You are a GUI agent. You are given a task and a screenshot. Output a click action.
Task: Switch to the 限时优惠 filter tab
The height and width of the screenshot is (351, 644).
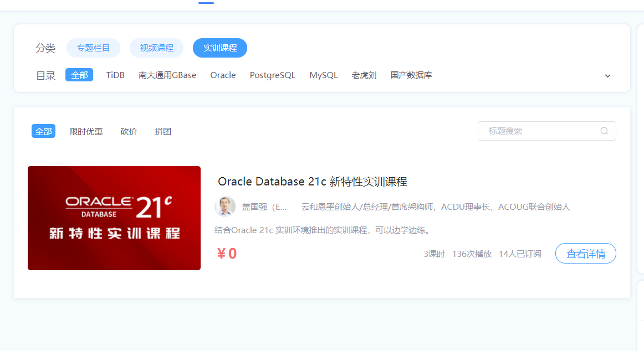[86, 131]
